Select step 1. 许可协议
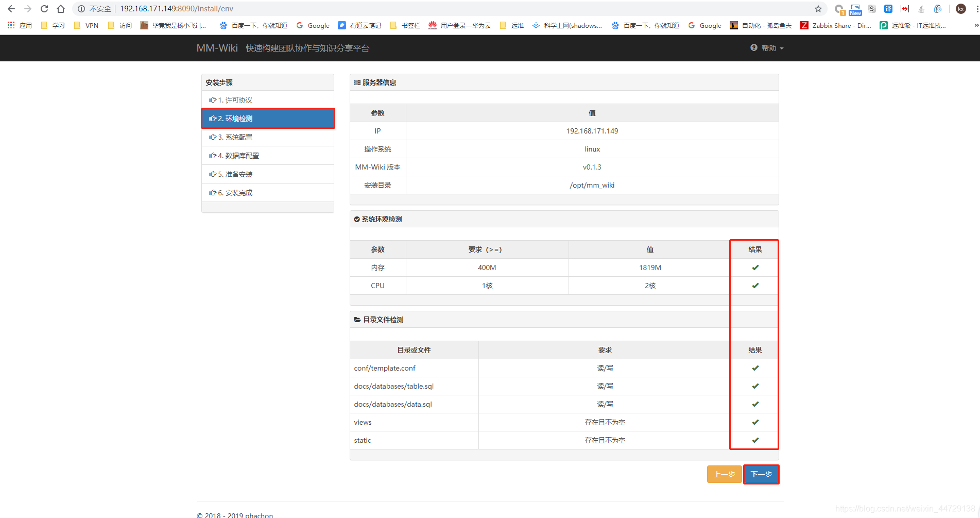Viewport: 980px width, 518px height. [x=268, y=100]
